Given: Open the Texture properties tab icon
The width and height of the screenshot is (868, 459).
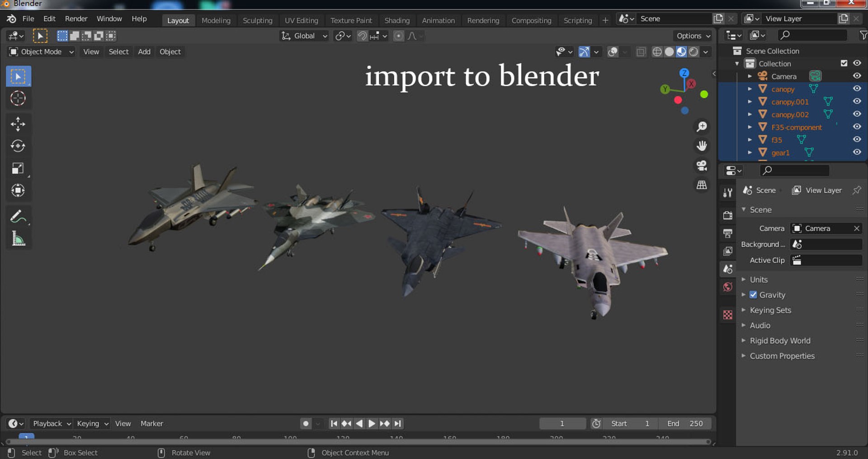Looking at the screenshot, I should [x=727, y=315].
